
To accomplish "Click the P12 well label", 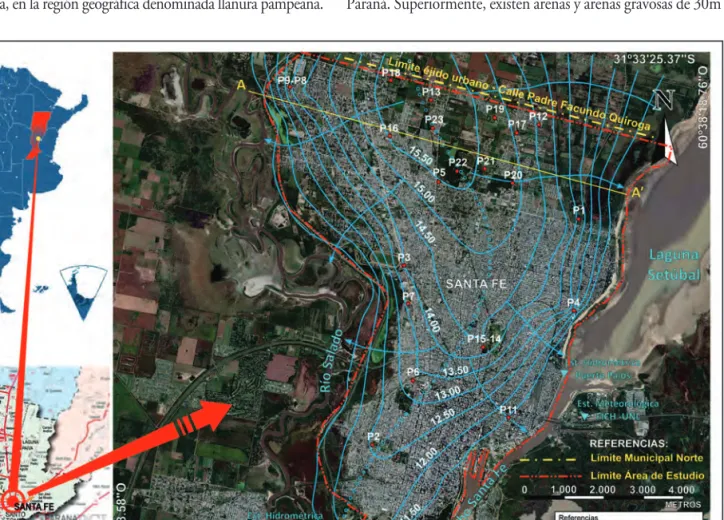I will 538,116.
